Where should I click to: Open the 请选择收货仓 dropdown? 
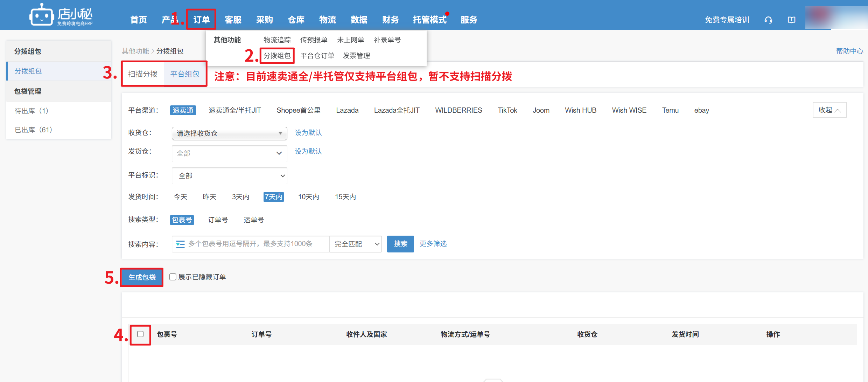point(229,133)
